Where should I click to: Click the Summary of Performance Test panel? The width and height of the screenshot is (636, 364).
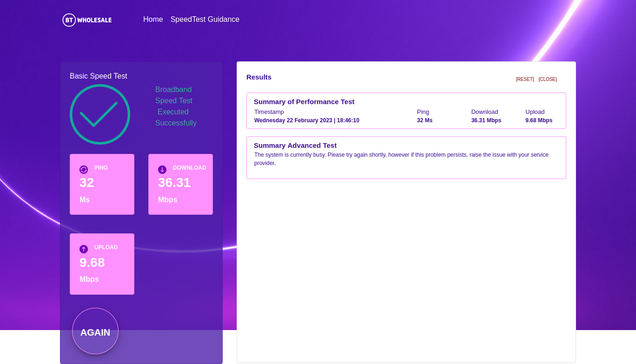tap(406, 111)
